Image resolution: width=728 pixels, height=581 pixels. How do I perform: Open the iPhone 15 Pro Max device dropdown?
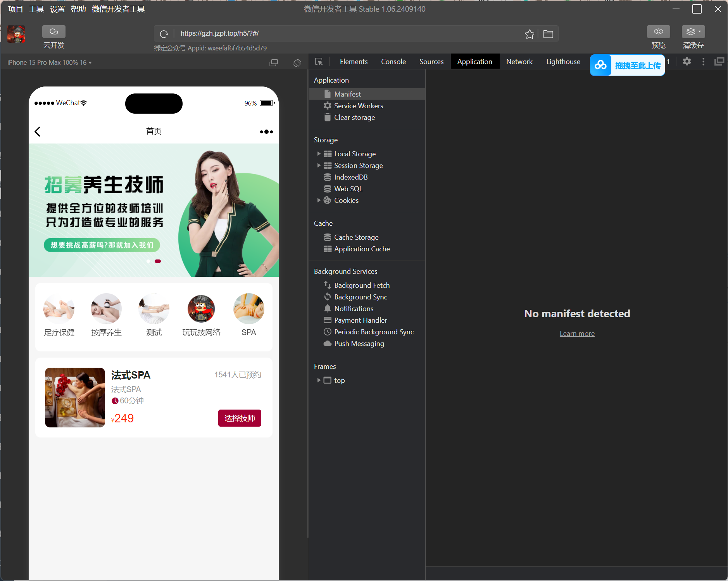tap(49, 63)
